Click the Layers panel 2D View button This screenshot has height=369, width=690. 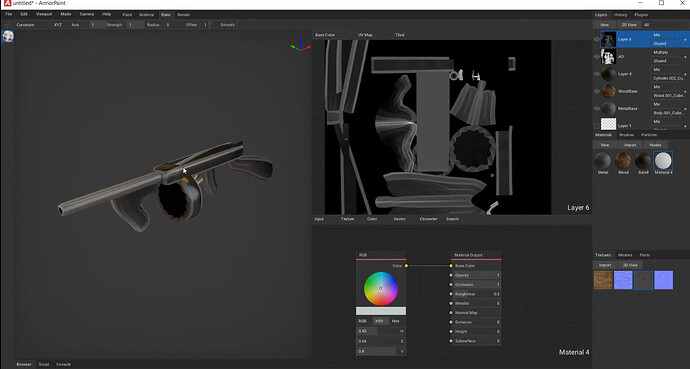click(629, 25)
